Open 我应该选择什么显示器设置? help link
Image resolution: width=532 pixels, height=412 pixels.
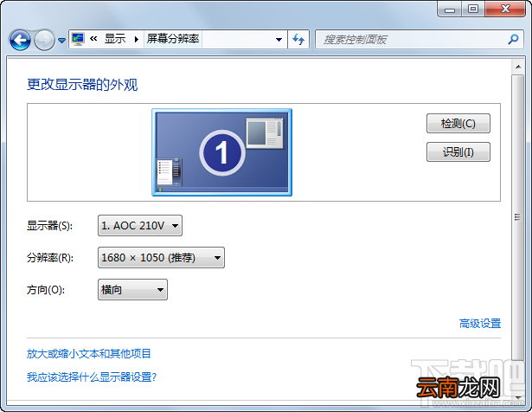click(92, 377)
